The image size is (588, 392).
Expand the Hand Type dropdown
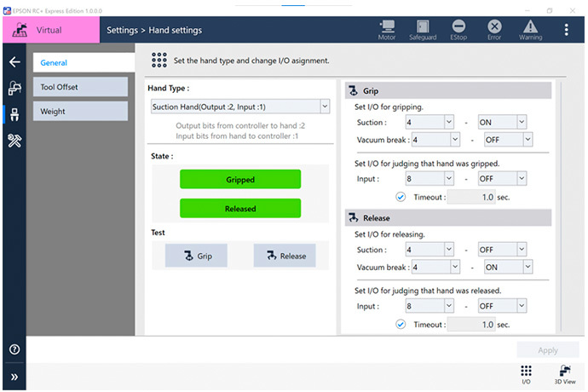(239, 107)
